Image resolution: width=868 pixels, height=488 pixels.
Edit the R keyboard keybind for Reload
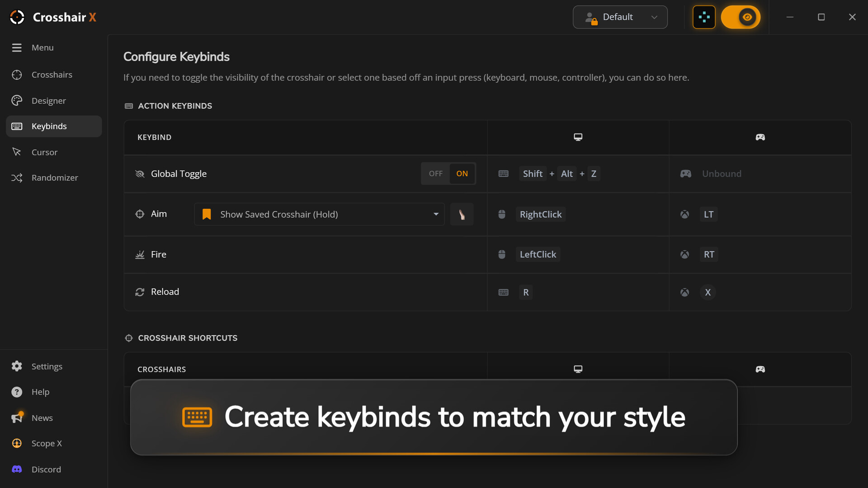(526, 292)
